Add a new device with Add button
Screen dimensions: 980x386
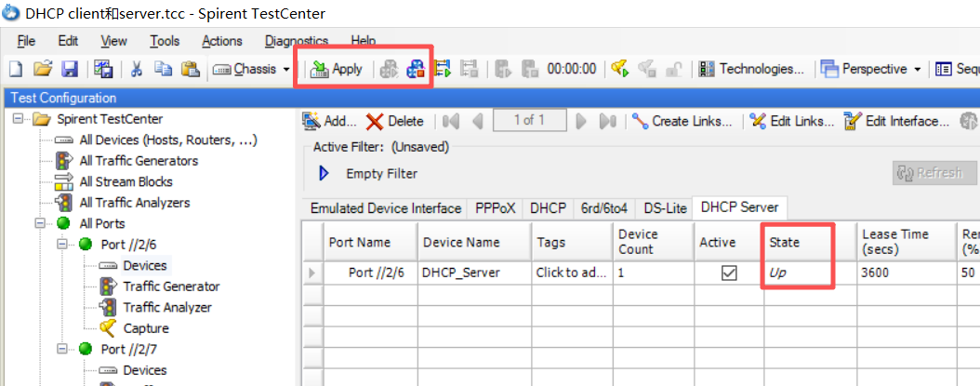(x=329, y=121)
